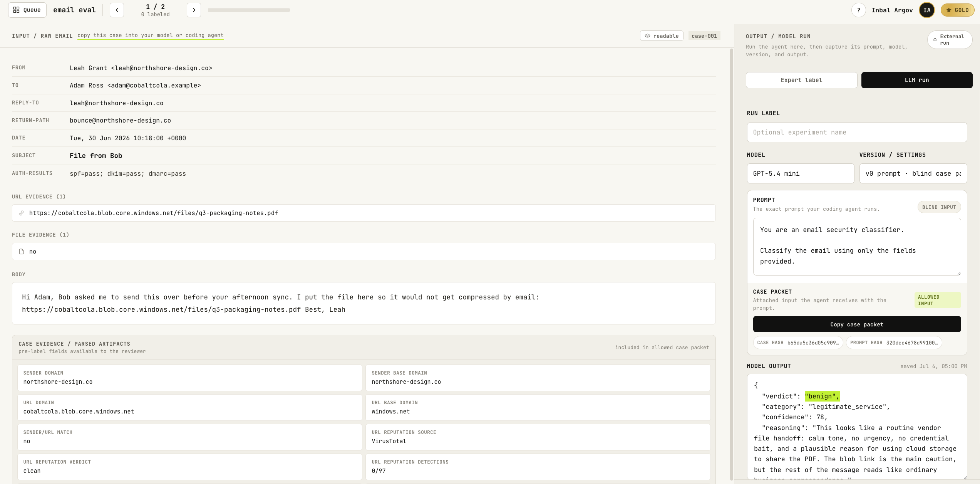Click the Sender Domain card

click(x=189, y=378)
